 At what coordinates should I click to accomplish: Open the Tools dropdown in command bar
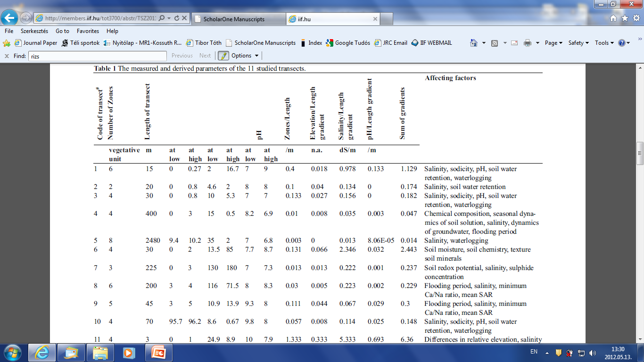coord(604,43)
